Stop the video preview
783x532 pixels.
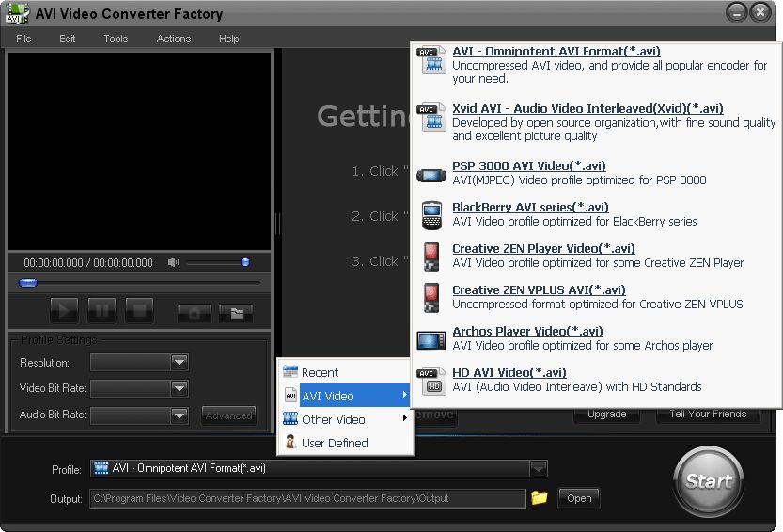[139, 311]
